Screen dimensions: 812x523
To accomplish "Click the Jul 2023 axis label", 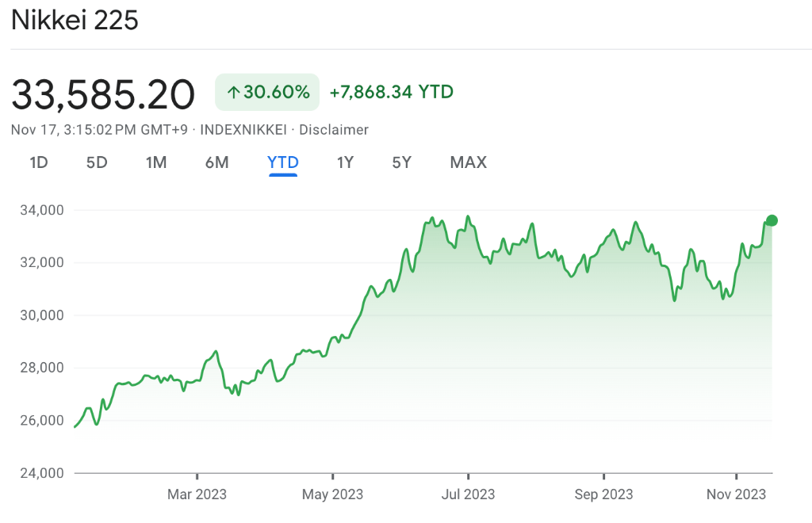I will click(x=468, y=494).
